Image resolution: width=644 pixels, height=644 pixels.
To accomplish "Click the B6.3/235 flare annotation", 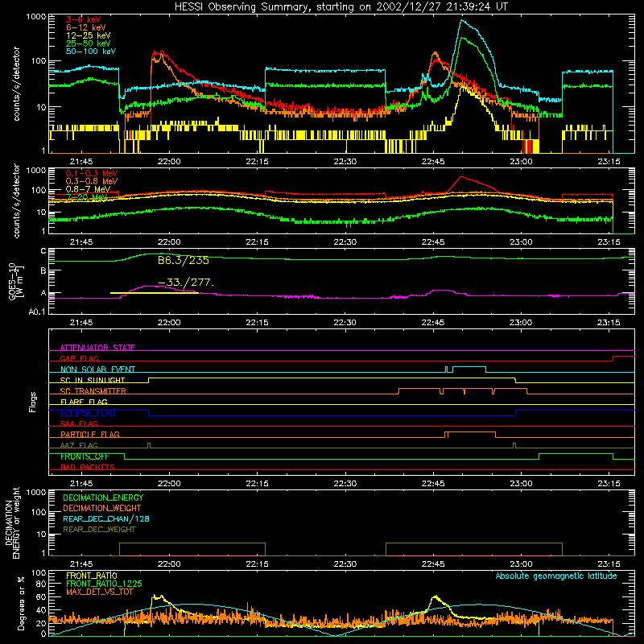I will click(x=184, y=260).
